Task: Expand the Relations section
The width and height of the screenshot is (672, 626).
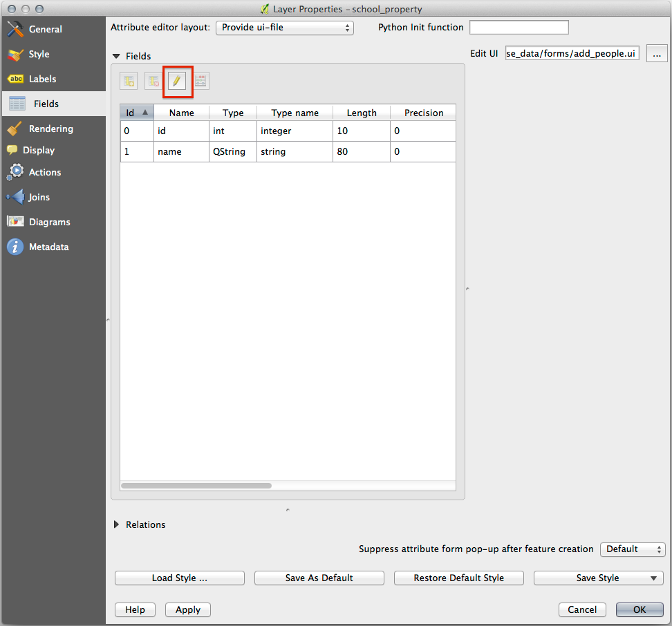Action: tap(117, 525)
